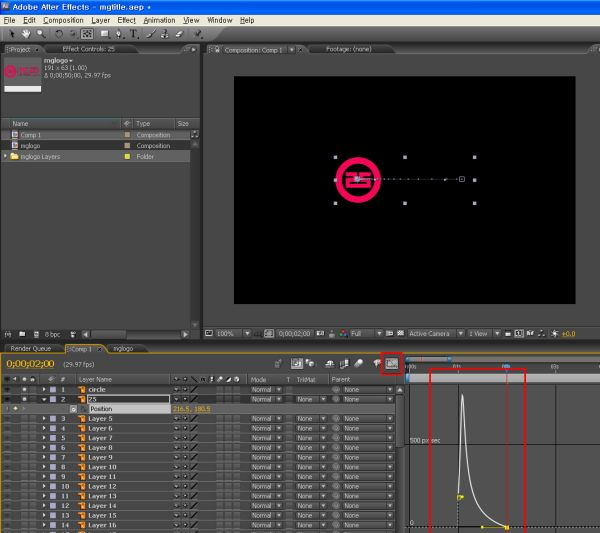The image size is (600, 533).
Task: Toggle Position keyframe diamond at current time
Action: pyautogui.click(x=16, y=409)
